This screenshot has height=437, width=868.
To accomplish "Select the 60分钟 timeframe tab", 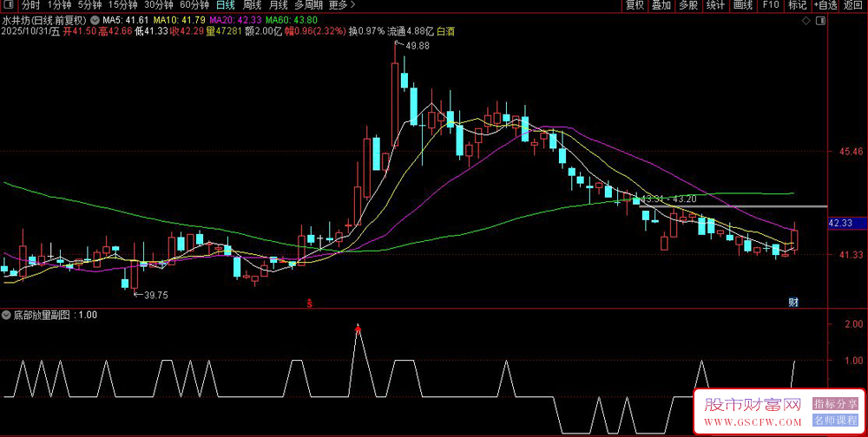I will [194, 5].
